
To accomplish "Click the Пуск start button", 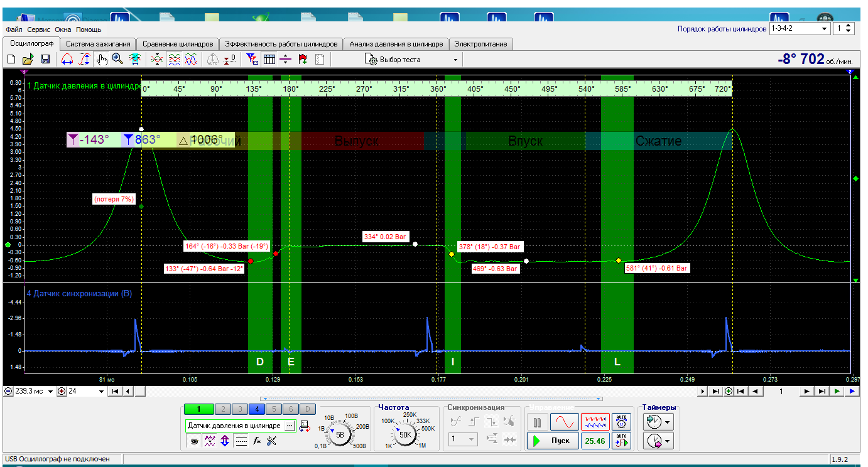I will [552, 441].
